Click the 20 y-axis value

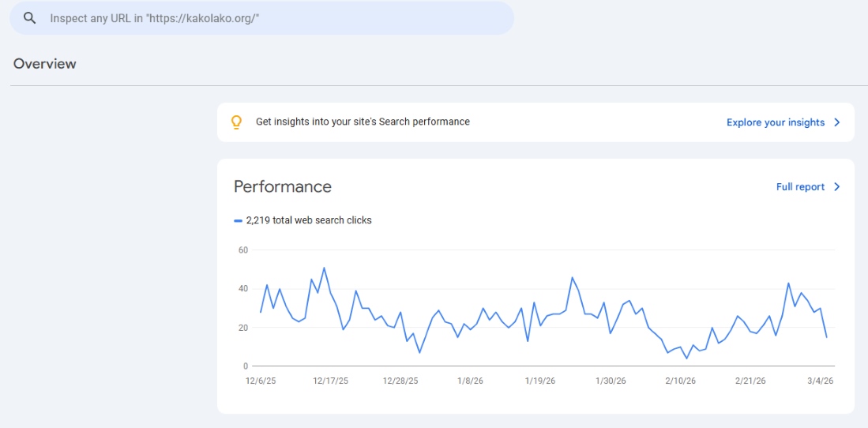pos(242,327)
